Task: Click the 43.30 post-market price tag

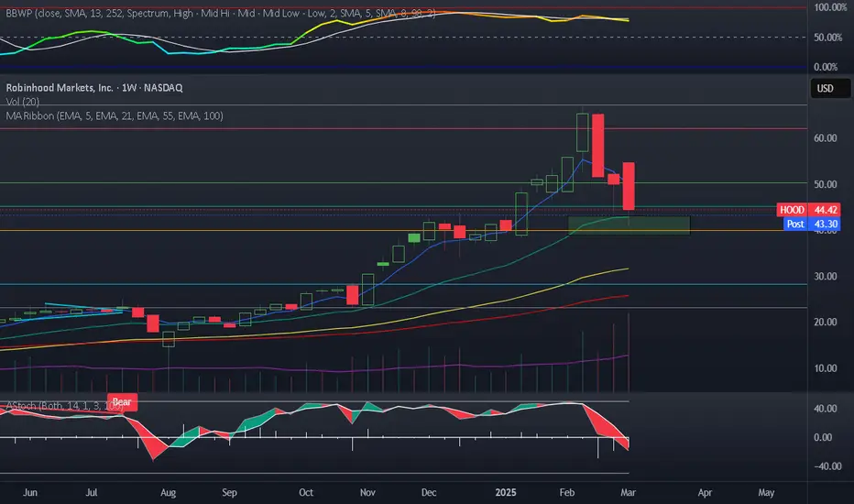Action: pos(825,224)
